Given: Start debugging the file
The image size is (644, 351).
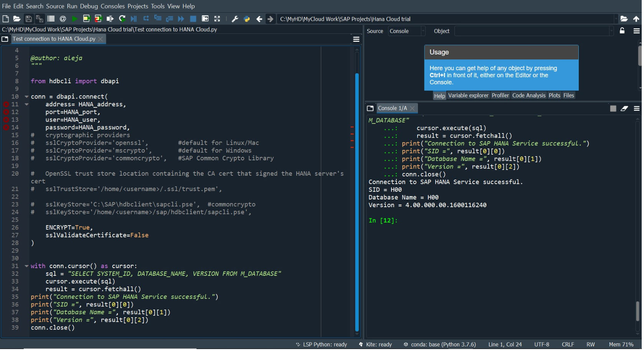Looking at the screenshot, I should tap(134, 19).
